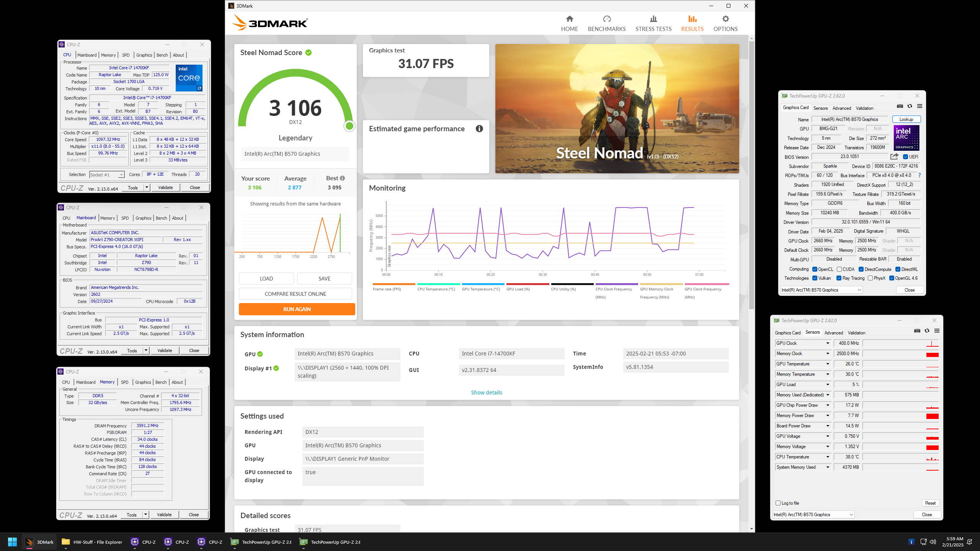The width and height of the screenshot is (980, 551).
Task: Toggle the CUDA checkbox in GPU-Z
Action: (840, 269)
